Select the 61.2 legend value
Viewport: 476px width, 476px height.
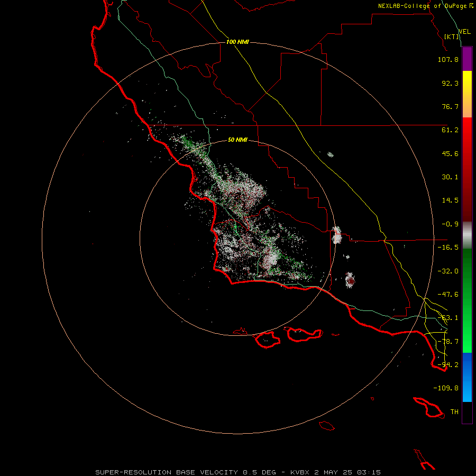(450, 130)
